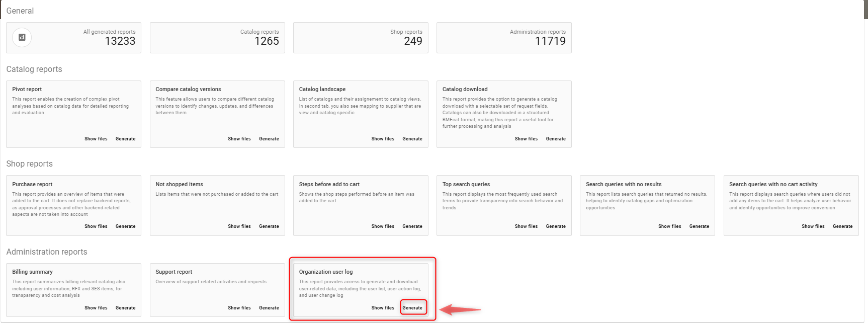
Task: Generate the Pivot report
Action: click(x=125, y=139)
